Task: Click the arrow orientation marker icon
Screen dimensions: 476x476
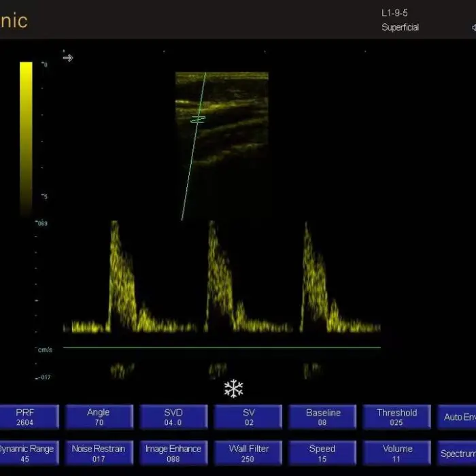Action: point(68,58)
